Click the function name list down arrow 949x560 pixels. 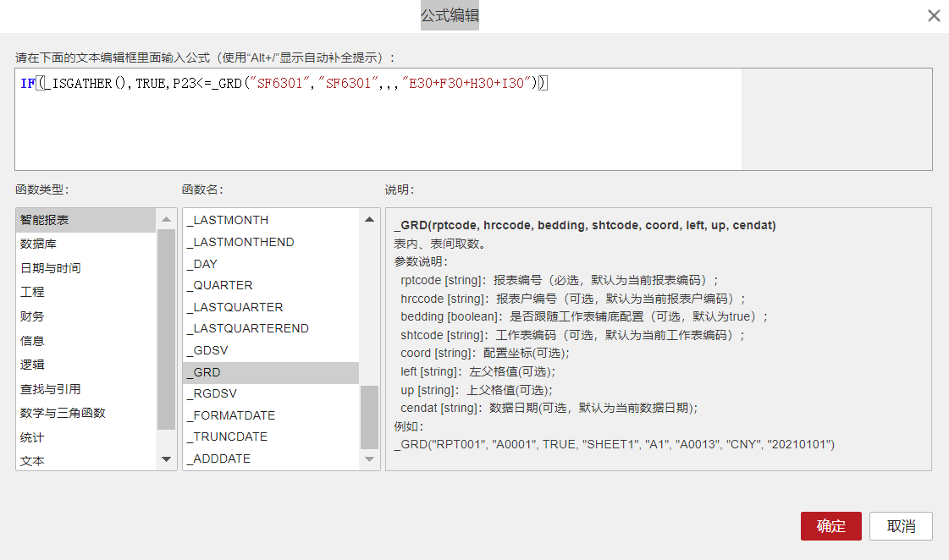pyautogui.click(x=369, y=459)
